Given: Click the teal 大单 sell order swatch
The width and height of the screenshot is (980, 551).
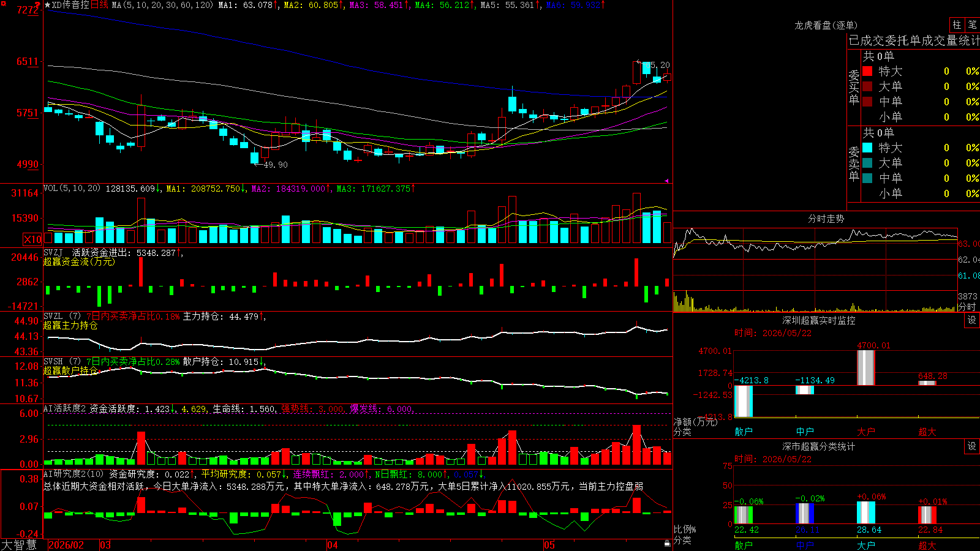Looking at the screenshot, I should click(867, 163).
